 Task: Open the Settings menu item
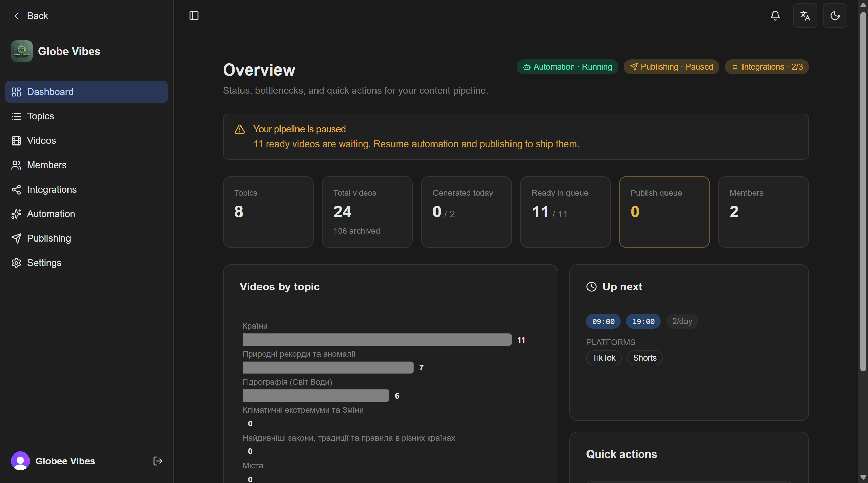click(x=86, y=263)
